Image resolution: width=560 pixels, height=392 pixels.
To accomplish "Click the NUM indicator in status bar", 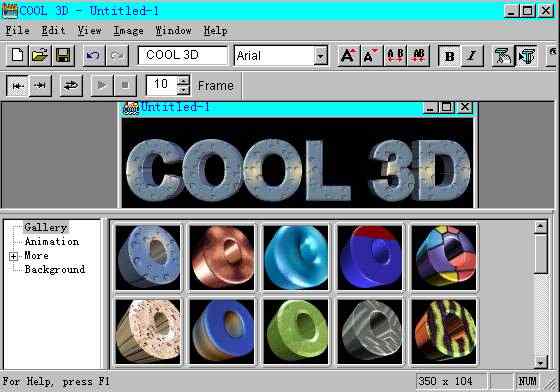I will point(527,382).
